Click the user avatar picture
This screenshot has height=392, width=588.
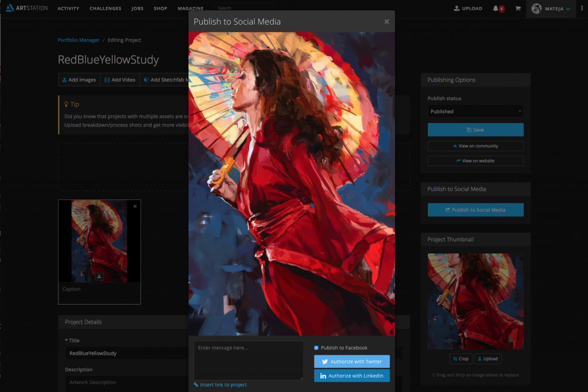click(537, 9)
